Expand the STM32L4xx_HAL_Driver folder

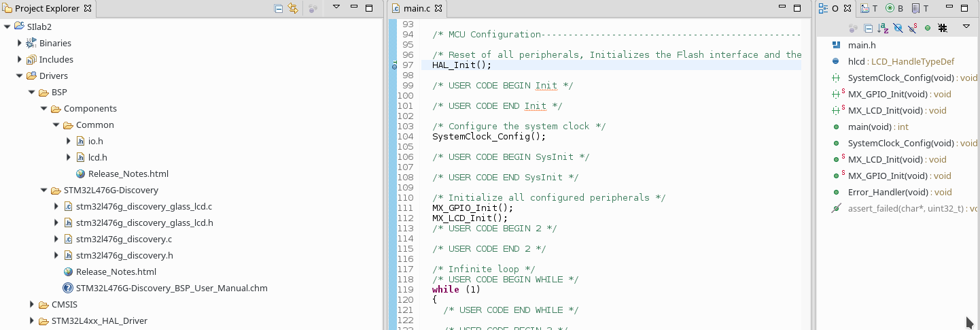[x=32, y=320]
